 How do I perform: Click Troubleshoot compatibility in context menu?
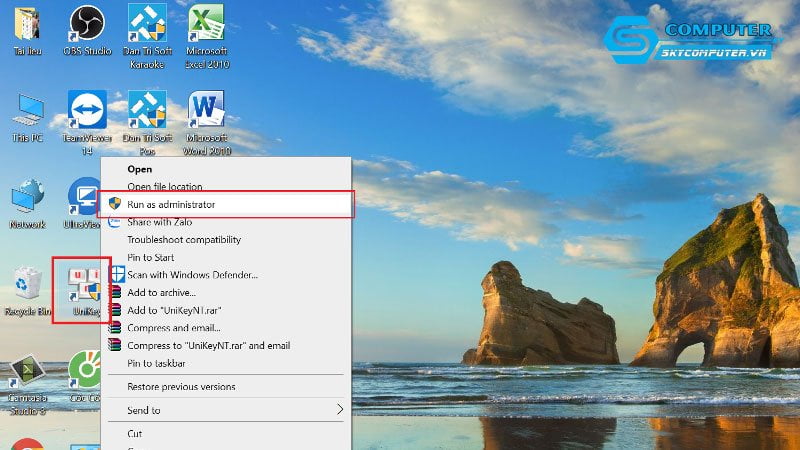coord(184,240)
